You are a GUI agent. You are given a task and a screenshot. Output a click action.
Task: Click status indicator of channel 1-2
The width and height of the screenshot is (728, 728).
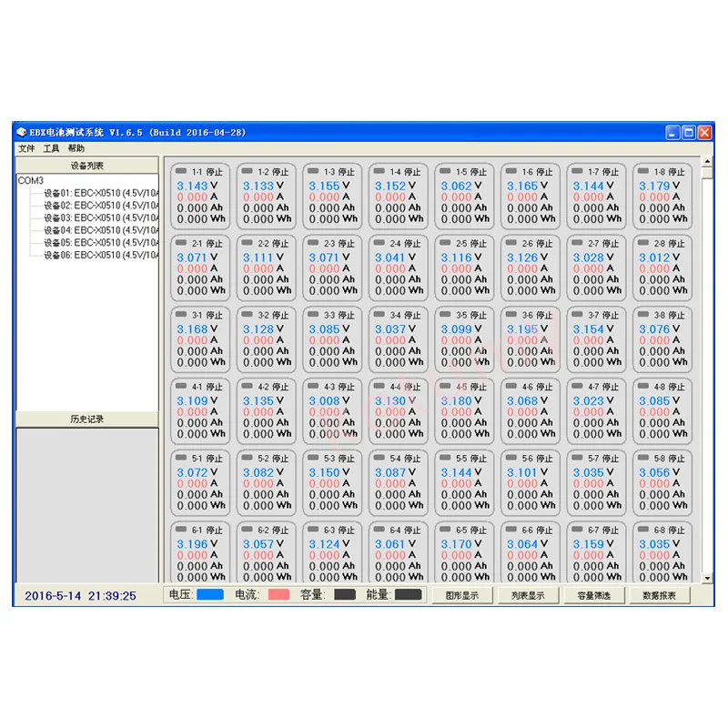(x=247, y=171)
